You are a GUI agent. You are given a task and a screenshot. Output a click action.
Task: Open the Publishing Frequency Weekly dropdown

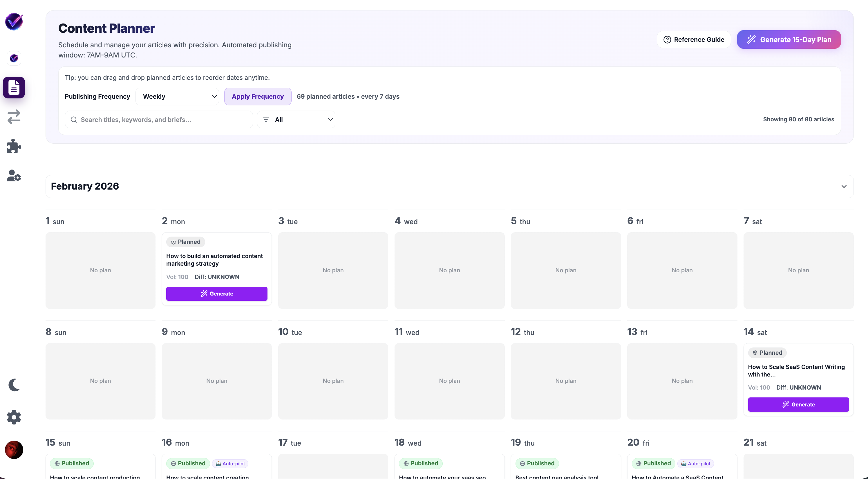pyautogui.click(x=178, y=96)
